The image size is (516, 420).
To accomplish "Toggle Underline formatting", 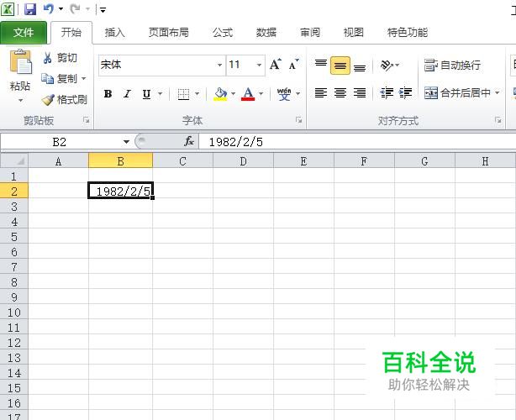I will (x=146, y=94).
